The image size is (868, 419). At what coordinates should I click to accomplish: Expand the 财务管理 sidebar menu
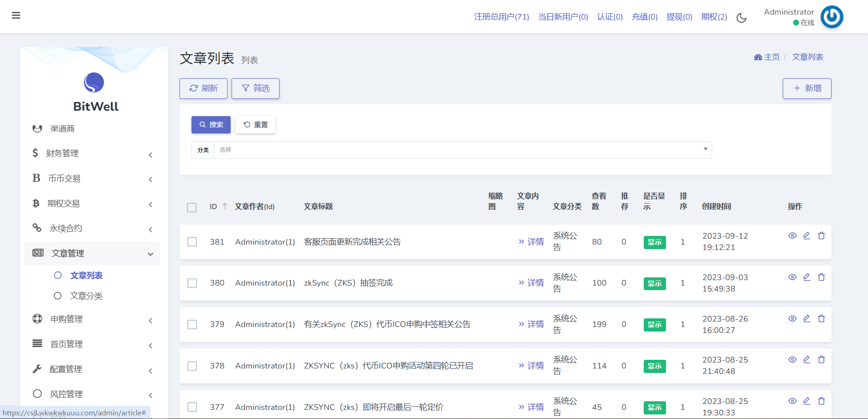(91, 153)
